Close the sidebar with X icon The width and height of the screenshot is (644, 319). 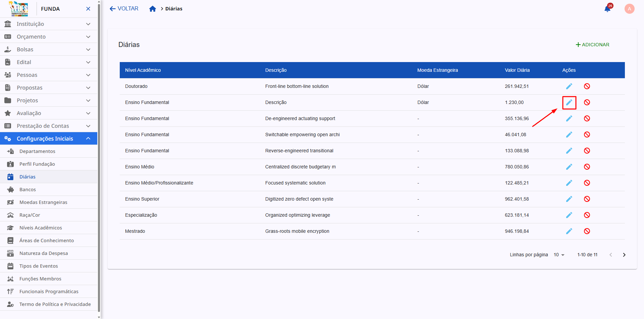pos(88,9)
